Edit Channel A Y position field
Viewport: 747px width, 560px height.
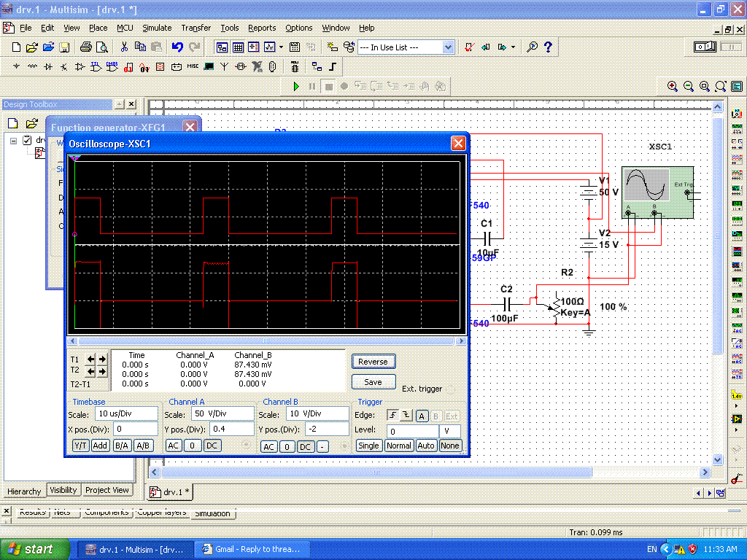coord(231,429)
